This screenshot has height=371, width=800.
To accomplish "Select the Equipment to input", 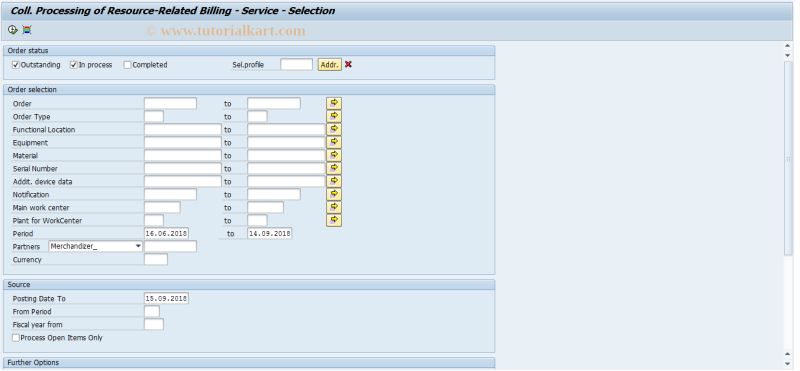I will pos(286,143).
